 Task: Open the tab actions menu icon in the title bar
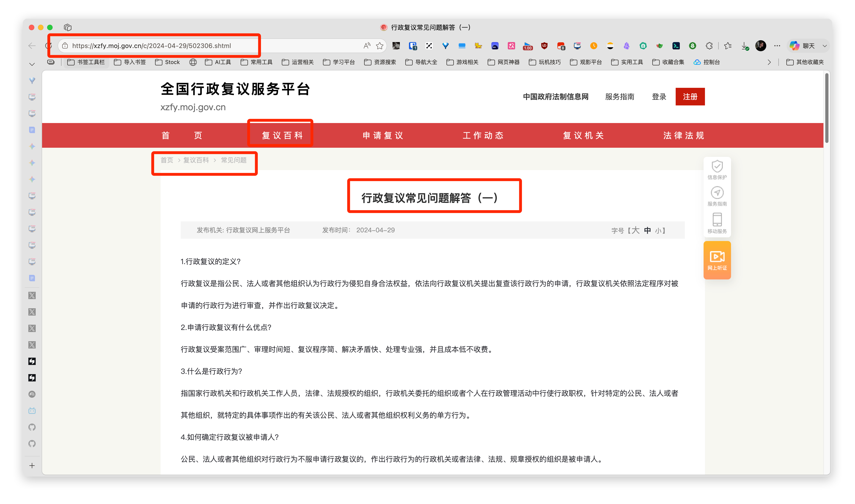(68, 27)
